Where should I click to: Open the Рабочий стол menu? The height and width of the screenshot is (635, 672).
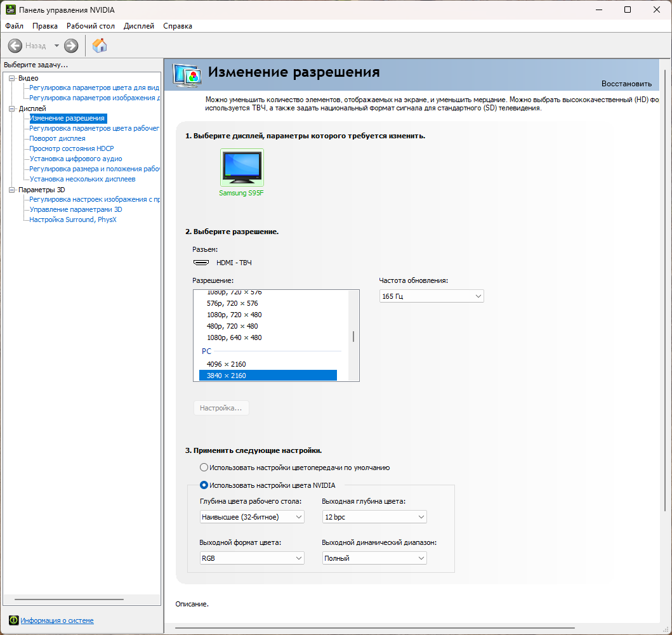[91, 26]
